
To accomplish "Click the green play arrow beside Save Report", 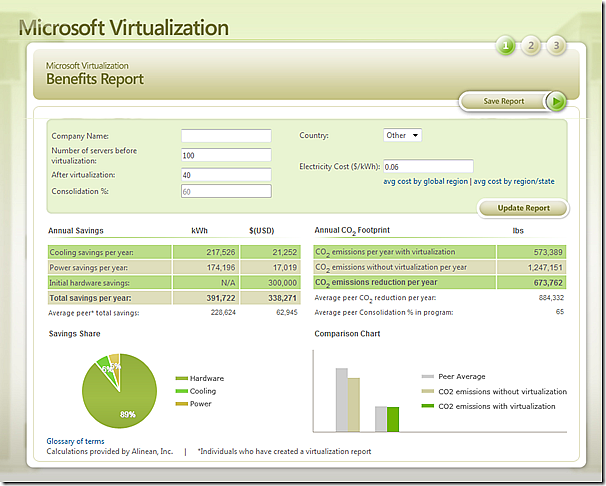I will pyautogui.click(x=557, y=101).
